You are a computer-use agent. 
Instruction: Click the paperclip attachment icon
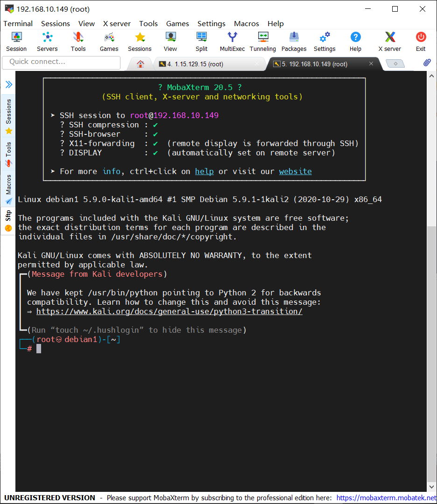(427, 63)
